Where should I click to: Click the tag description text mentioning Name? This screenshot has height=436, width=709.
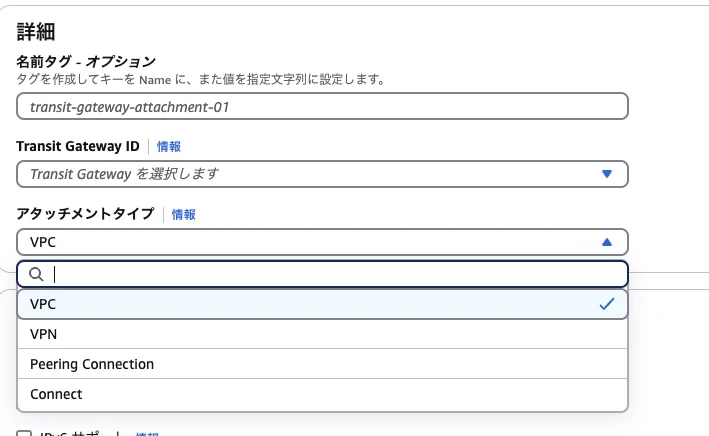(x=201, y=80)
